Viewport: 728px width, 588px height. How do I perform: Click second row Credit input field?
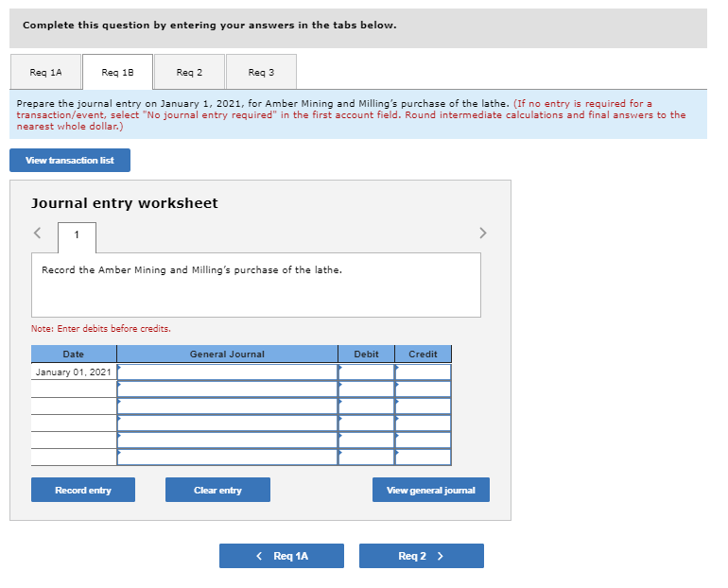pyautogui.click(x=423, y=389)
